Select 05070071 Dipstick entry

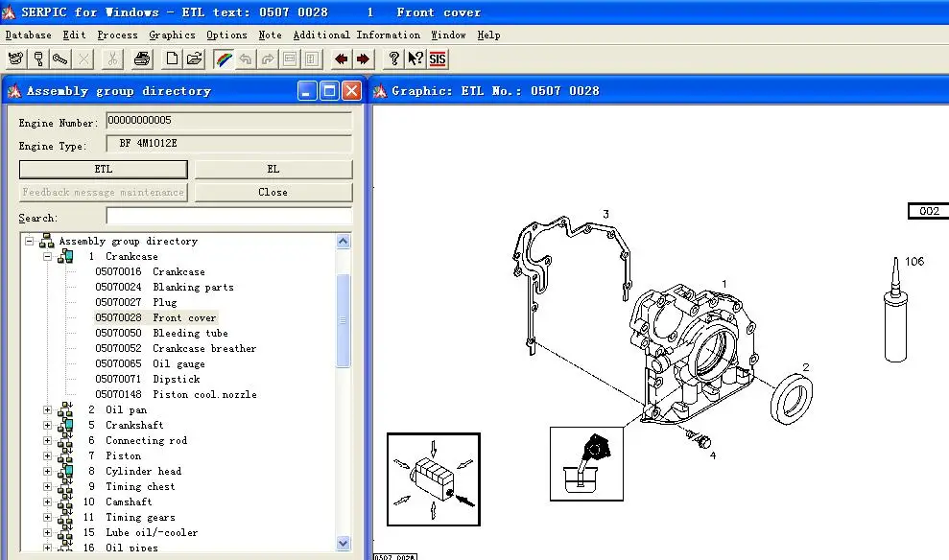[x=148, y=379]
